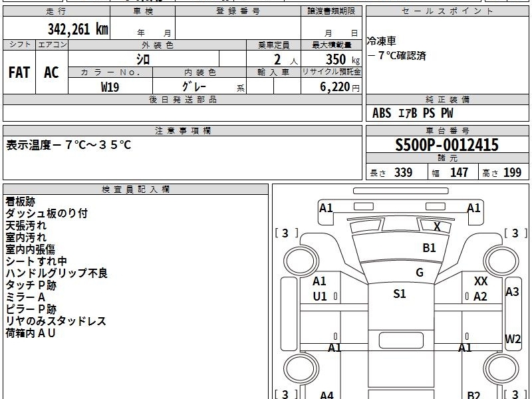The width and height of the screenshot is (532, 399).
Task: Select chassis number S500P-0012415
Action: (x=447, y=145)
